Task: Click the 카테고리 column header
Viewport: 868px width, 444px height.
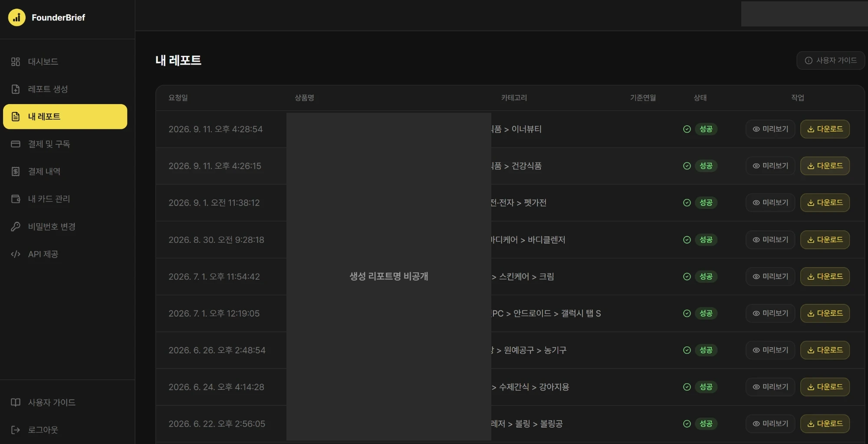Action: 514,98
